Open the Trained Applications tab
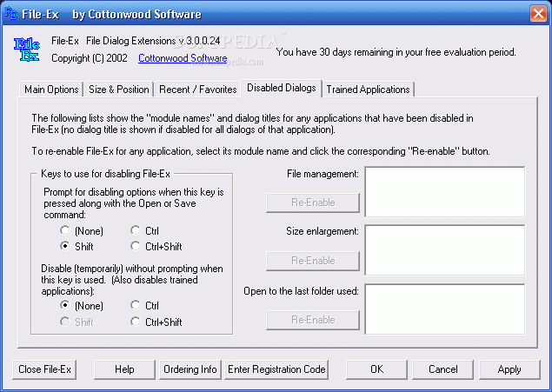552x392 pixels. [368, 90]
